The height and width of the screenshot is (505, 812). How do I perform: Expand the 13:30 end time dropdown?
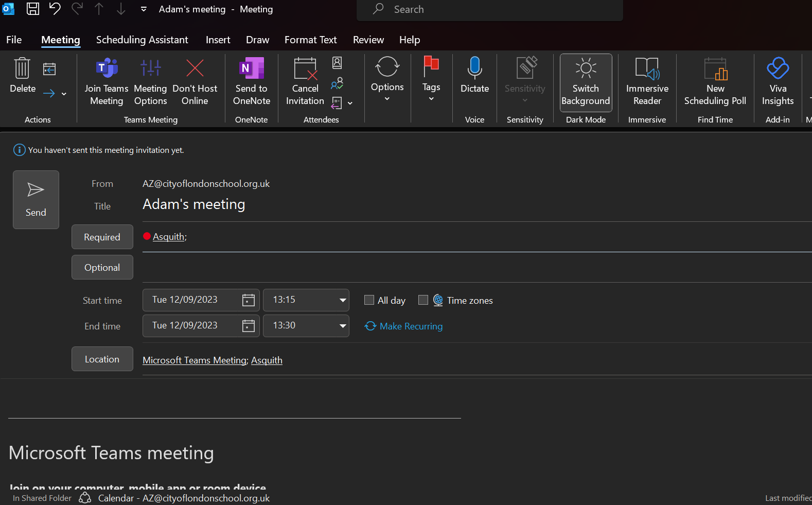[x=343, y=326]
